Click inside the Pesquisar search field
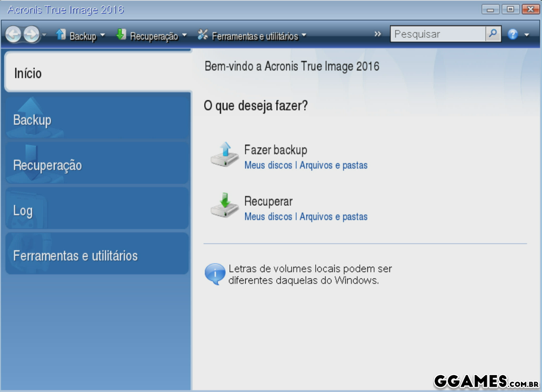 (x=438, y=34)
